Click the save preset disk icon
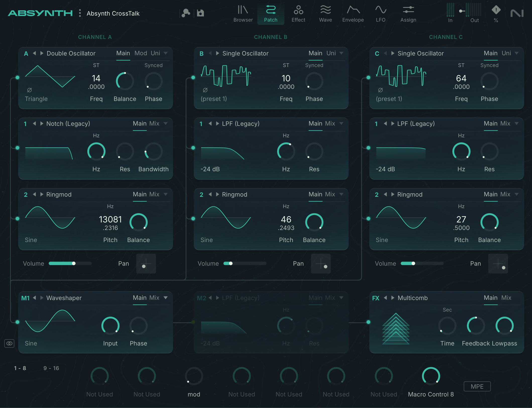Image resolution: width=532 pixels, height=408 pixels. (x=200, y=13)
